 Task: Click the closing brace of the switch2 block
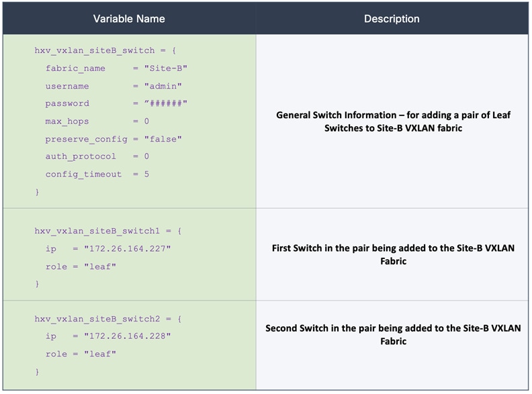coord(38,371)
